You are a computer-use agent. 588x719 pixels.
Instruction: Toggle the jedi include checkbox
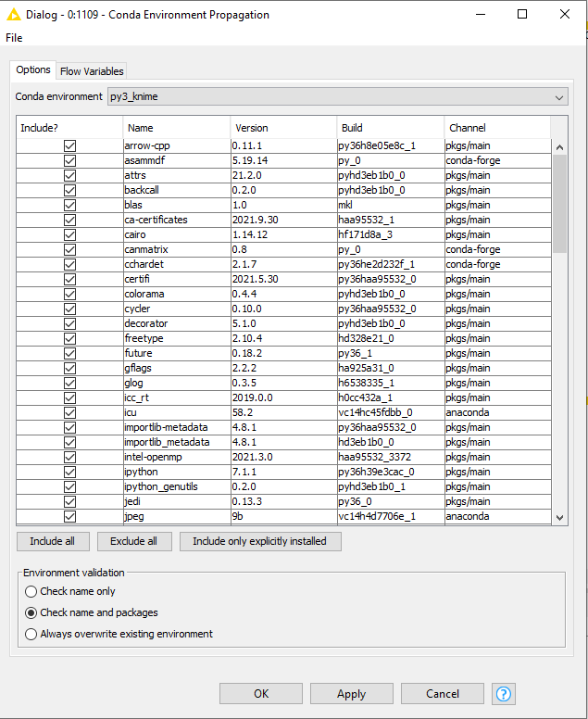pos(69,501)
